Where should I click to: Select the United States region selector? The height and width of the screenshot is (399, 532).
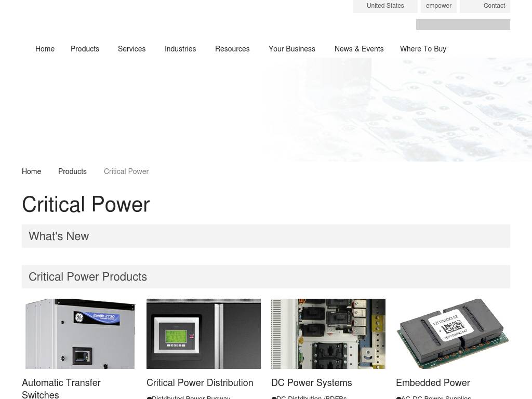click(x=385, y=6)
